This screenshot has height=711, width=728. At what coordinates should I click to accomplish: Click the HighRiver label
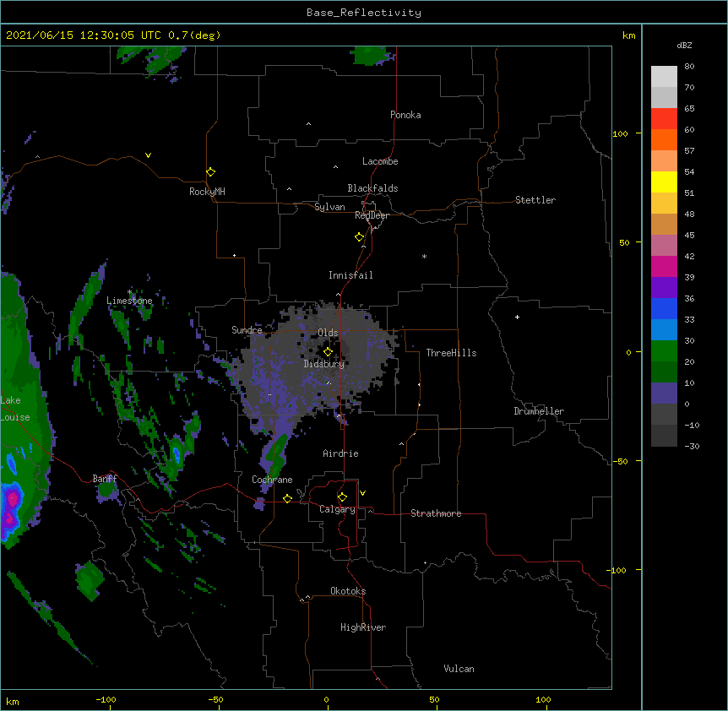(x=363, y=627)
